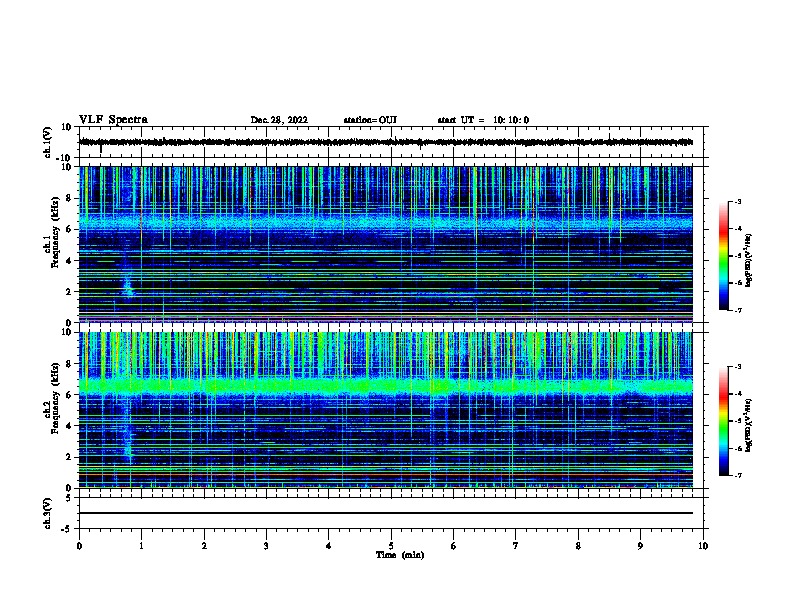The image size is (792, 612).
Task: Click the "-7" label on the lower colorbar
Action: point(738,475)
